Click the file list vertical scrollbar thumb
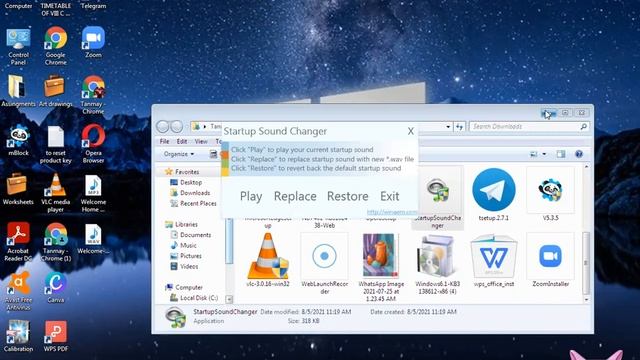640x360 pixels. [586, 262]
